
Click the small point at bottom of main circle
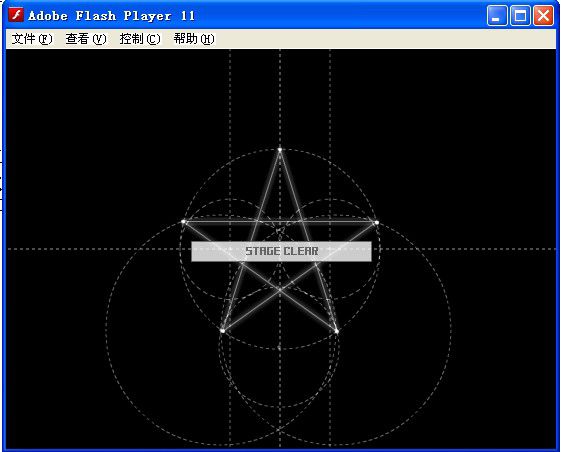tap(280, 348)
